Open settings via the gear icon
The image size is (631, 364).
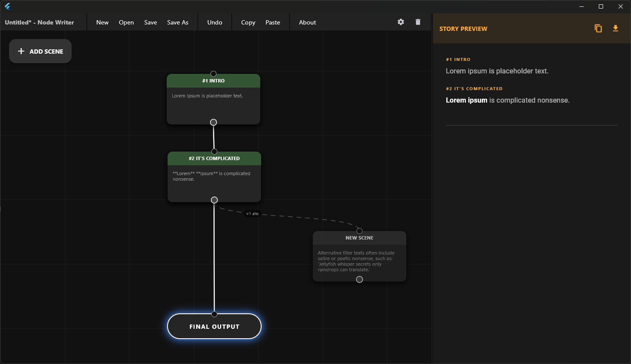click(401, 22)
